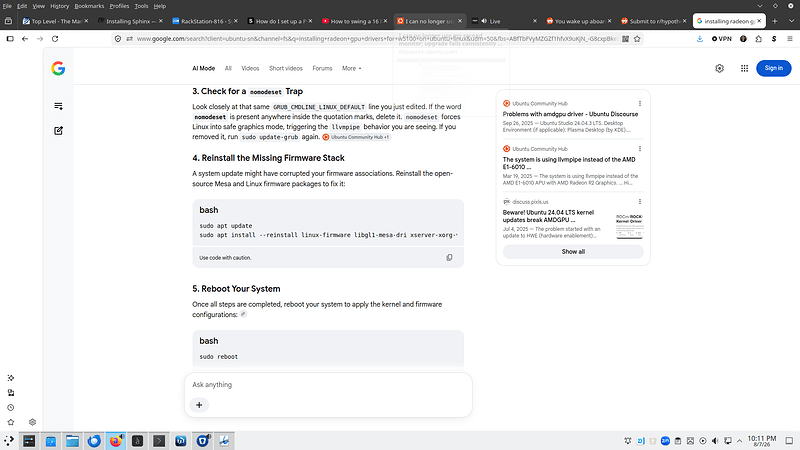Bookmark this page with star icon
800x450 pixels.
click(x=637, y=39)
